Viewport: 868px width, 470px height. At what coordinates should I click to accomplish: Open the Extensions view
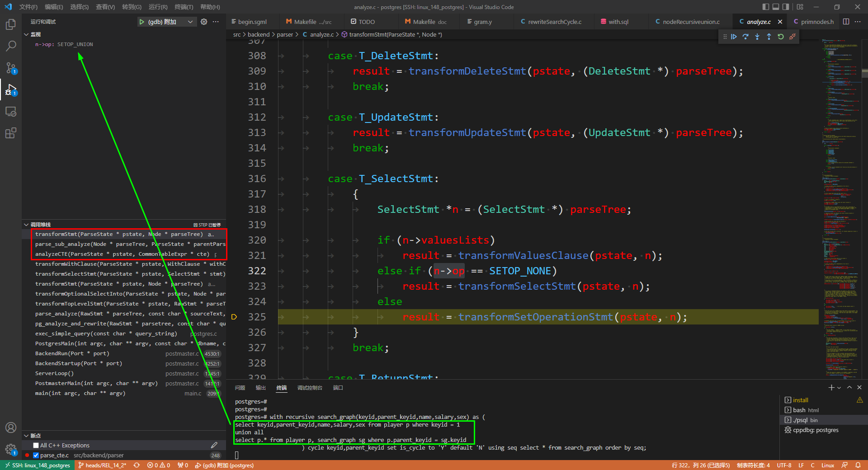coord(11,133)
